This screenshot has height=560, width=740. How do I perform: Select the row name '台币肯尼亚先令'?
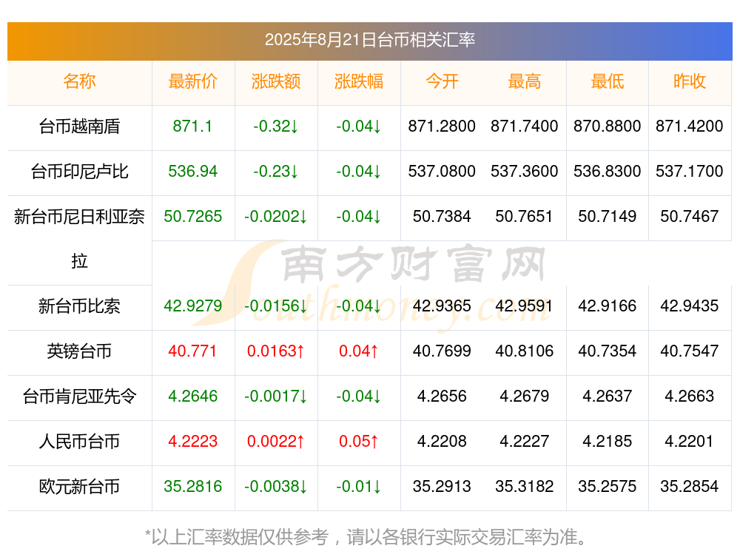pos(79,397)
